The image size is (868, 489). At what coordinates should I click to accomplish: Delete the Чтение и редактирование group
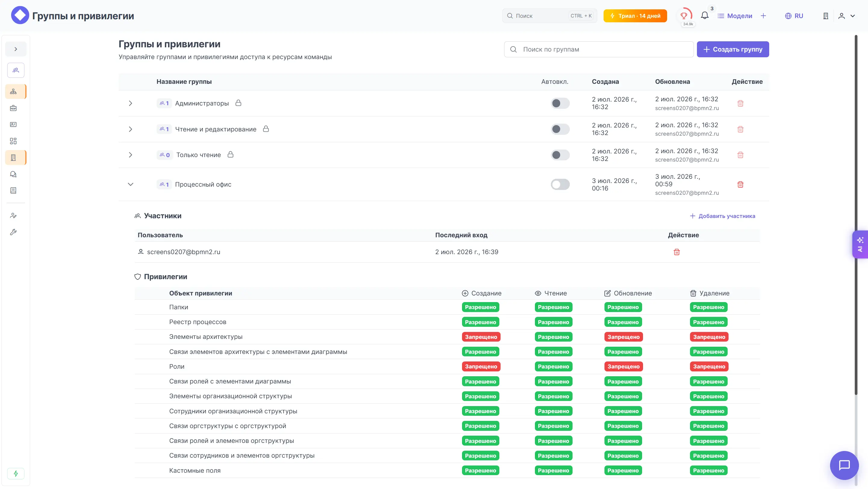pos(740,129)
